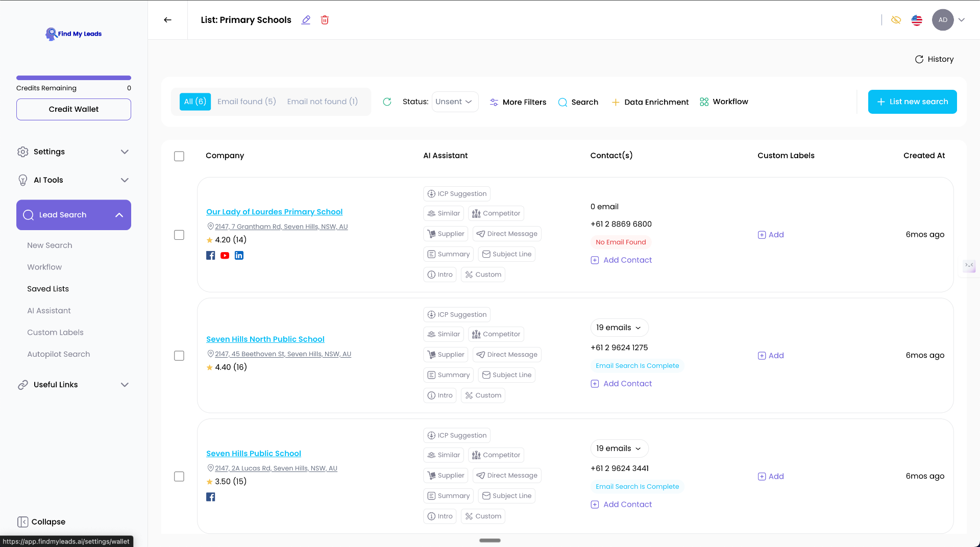This screenshot has width=980, height=547.
Task: Click Add Contact for Our Lady of Lourdes
Action: point(621,260)
